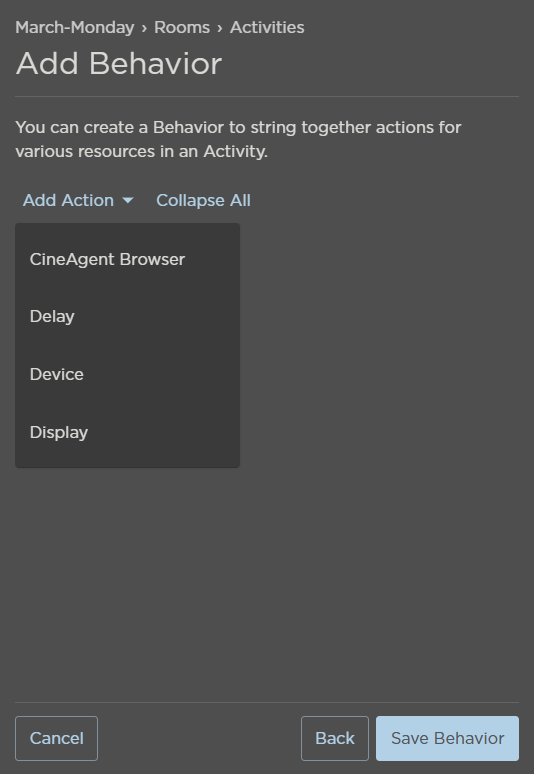The height and width of the screenshot is (774, 534).
Task: Pick Device from the action list
Action: [127, 374]
